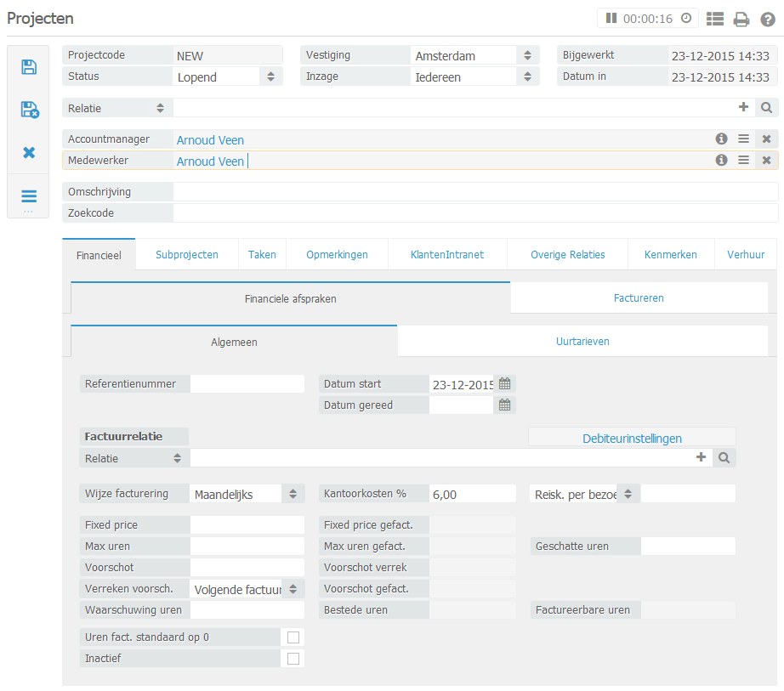Screen dimensions: 784x691
Task: Click the save and close icon
Action: (x=29, y=110)
